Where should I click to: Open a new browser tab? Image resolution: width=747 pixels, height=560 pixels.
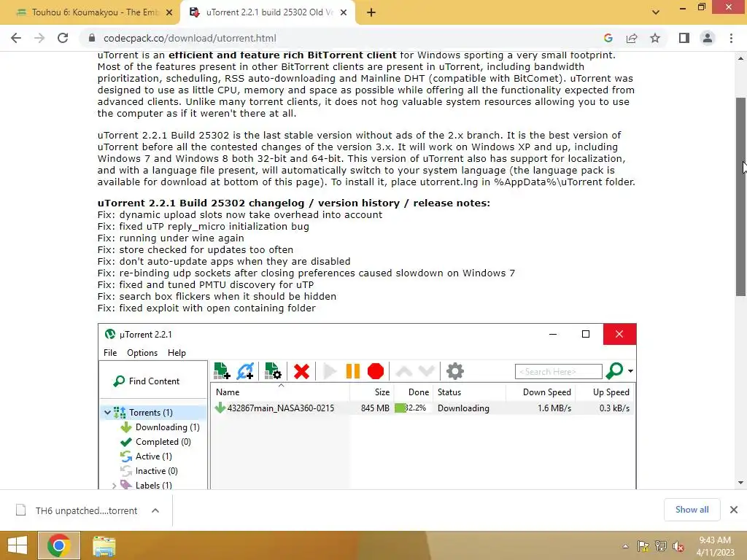tap(371, 12)
